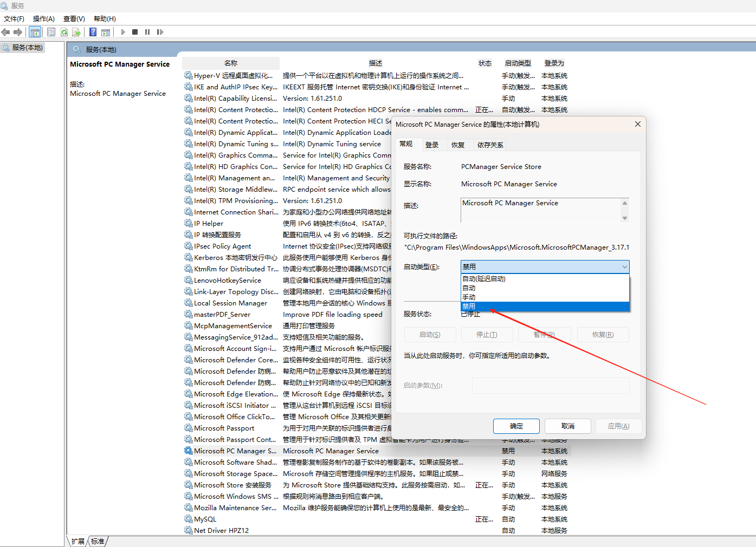Click the 应用(A) apply button
Screen dimensions: 756x547
(619, 426)
